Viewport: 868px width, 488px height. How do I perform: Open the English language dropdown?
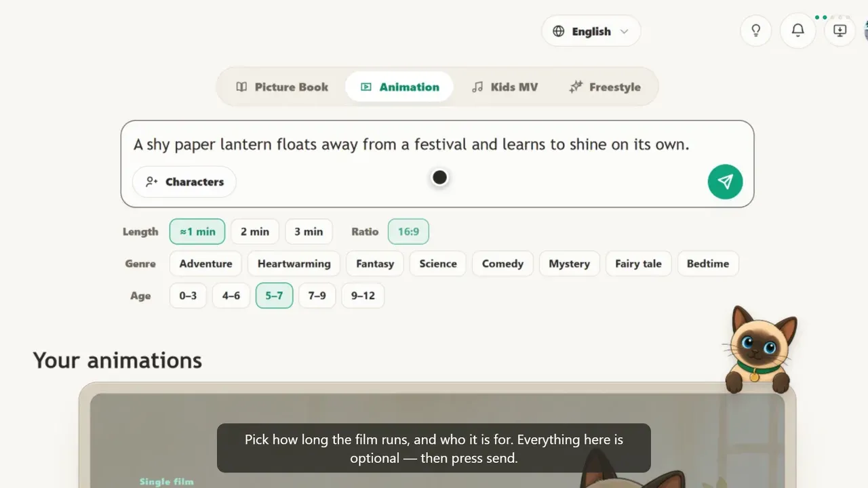point(591,31)
